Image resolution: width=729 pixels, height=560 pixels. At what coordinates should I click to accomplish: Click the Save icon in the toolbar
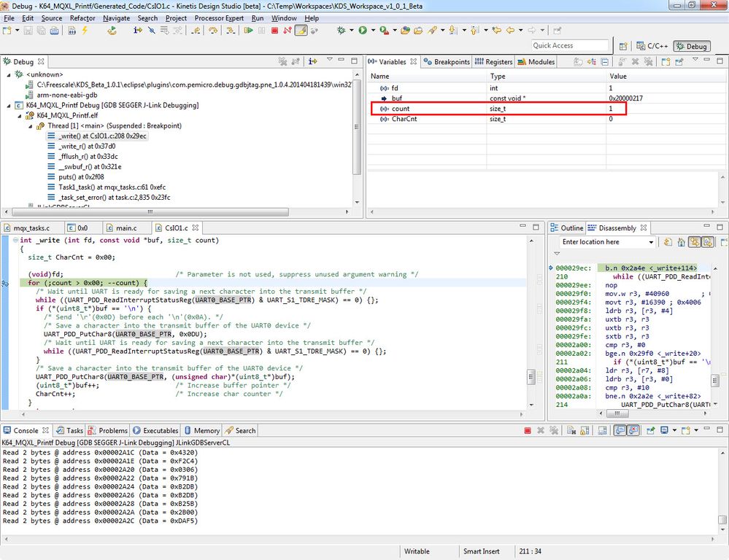coord(28,31)
